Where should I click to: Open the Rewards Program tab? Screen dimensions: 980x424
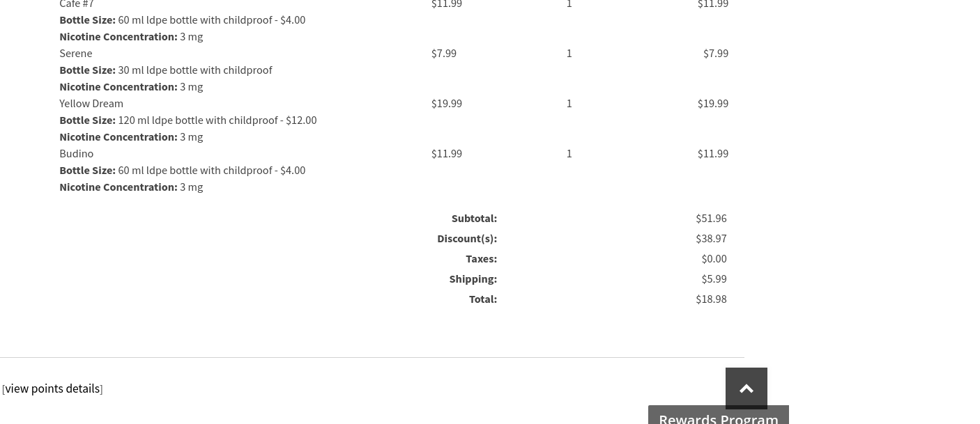pos(718,416)
